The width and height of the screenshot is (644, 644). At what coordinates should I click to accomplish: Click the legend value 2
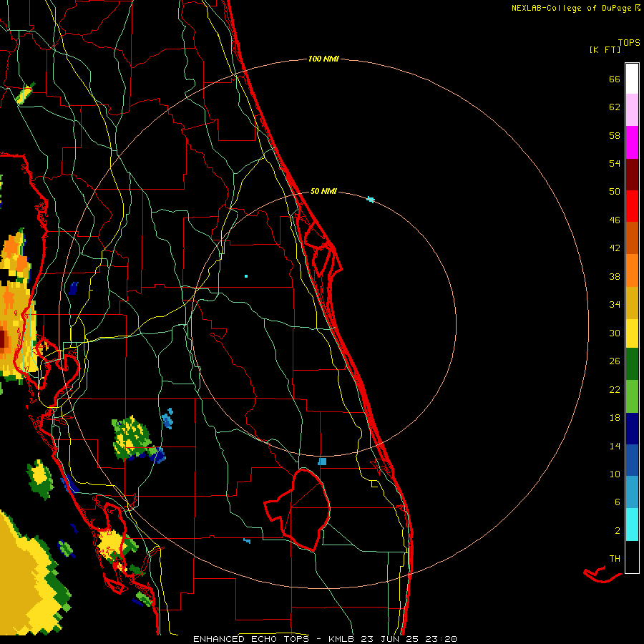point(618,531)
